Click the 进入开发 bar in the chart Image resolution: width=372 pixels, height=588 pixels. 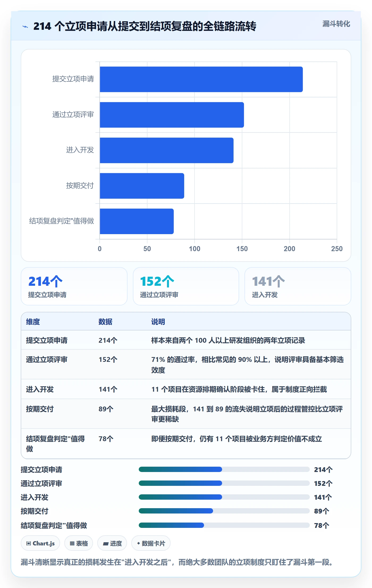(x=167, y=150)
